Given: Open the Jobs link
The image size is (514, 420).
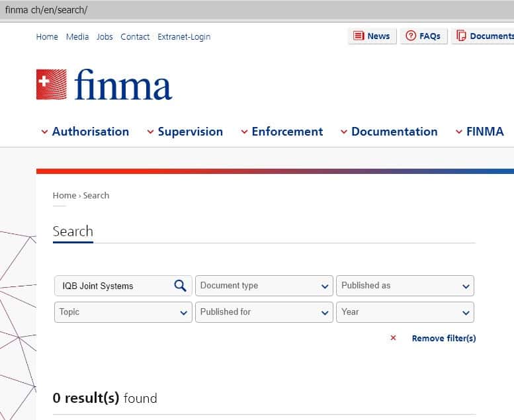Looking at the screenshot, I should coord(105,37).
